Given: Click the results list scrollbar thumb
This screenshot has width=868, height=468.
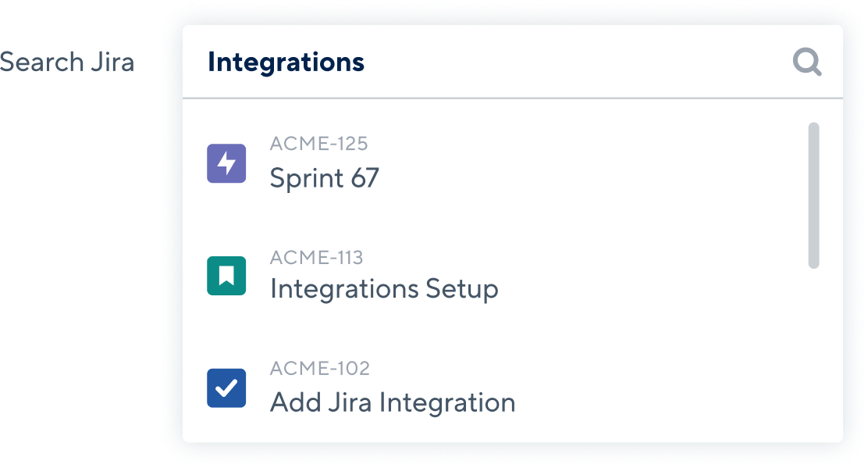Looking at the screenshot, I should pyautogui.click(x=813, y=195).
